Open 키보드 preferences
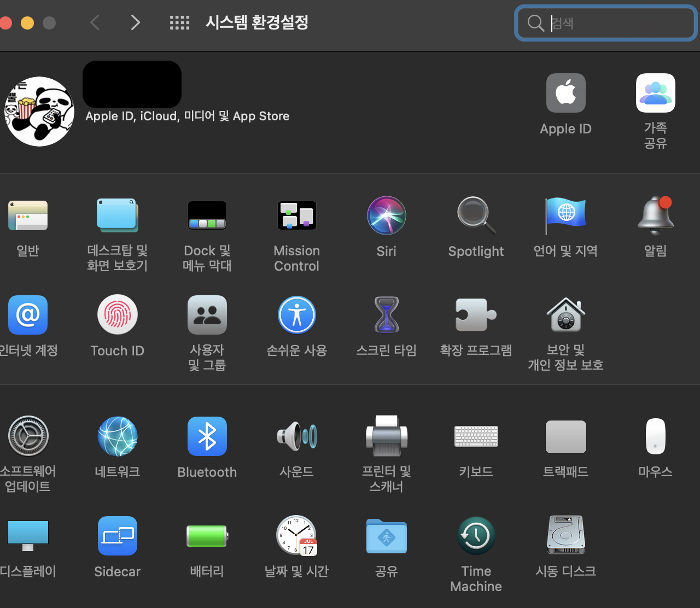This screenshot has width=700, height=608. tap(476, 436)
